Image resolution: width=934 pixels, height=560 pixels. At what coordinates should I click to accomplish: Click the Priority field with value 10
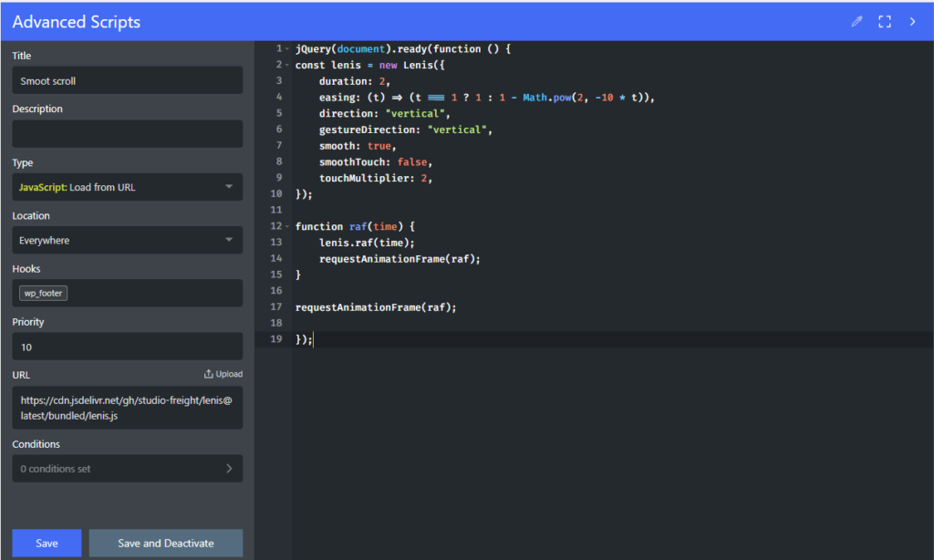click(x=127, y=347)
